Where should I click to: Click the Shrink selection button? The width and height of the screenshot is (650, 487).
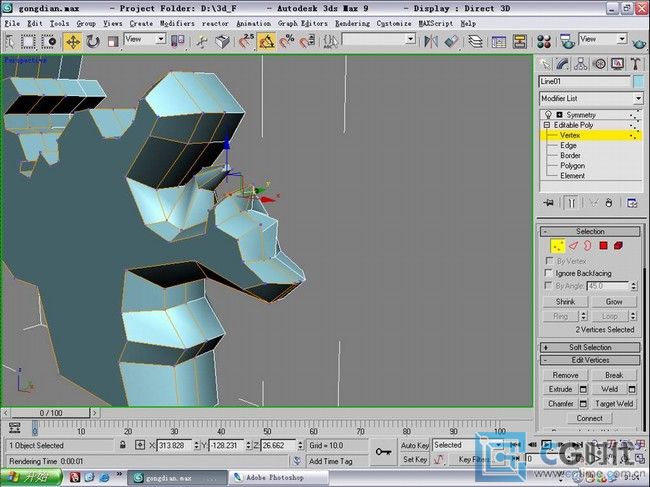(x=565, y=302)
